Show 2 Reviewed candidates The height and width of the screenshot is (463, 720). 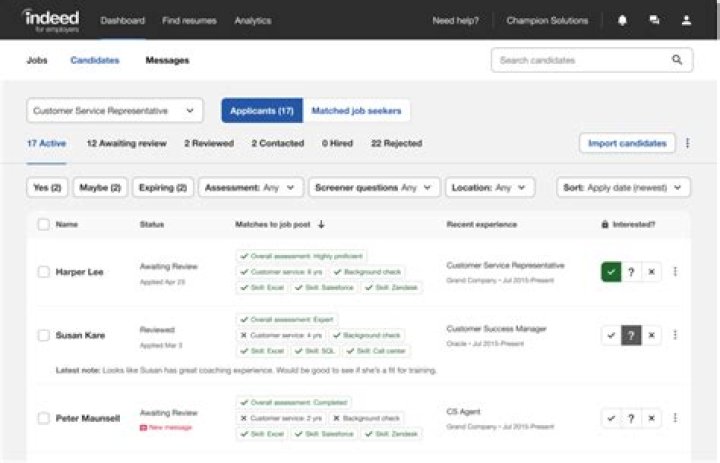coord(209,143)
